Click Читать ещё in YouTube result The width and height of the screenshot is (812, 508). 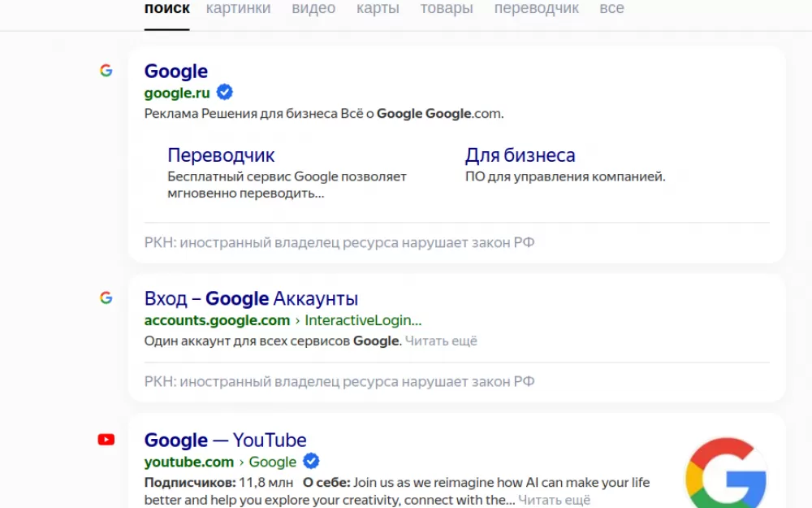[x=554, y=500]
